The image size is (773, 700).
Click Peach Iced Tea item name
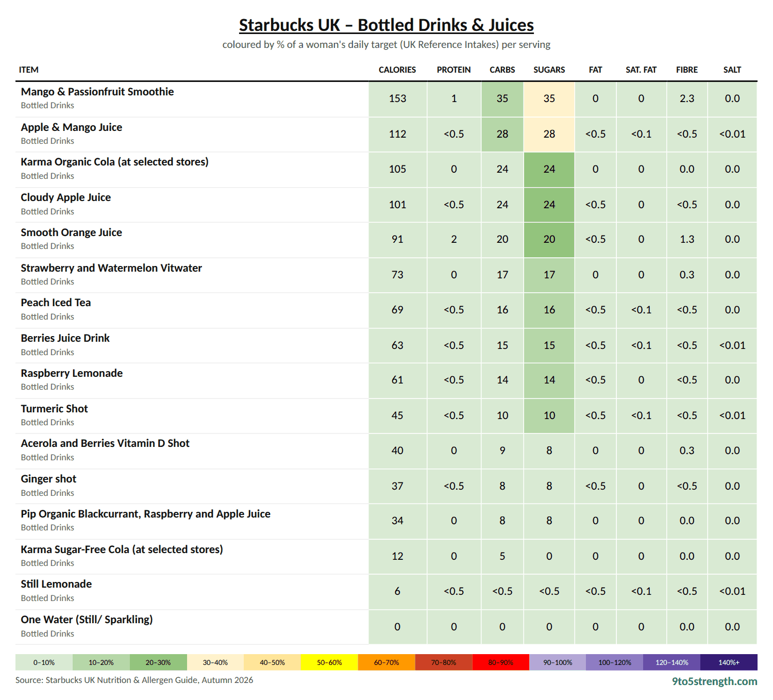56,303
